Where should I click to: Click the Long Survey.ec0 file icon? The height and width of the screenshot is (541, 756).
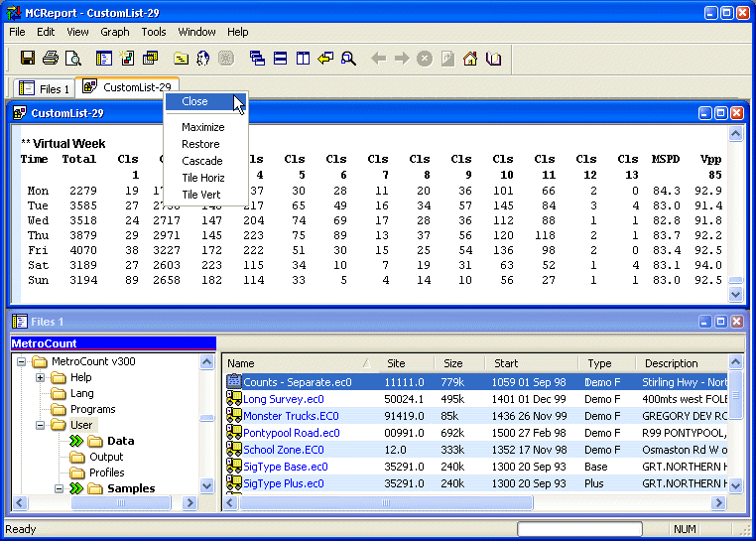point(234,399)
